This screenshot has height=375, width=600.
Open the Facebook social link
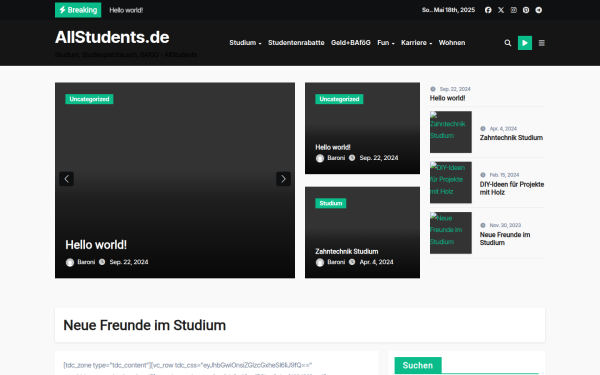point(488,10)
